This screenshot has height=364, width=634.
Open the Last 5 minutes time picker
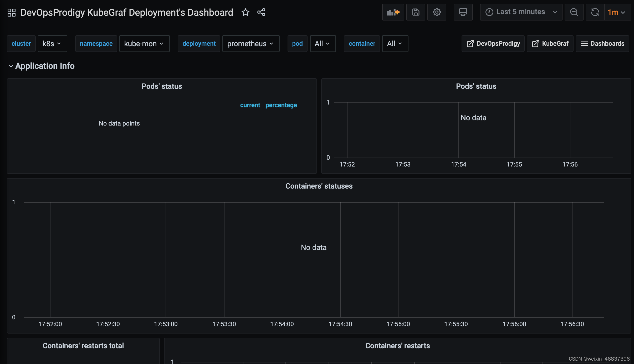pyautogui.click(x=521, y=12)
